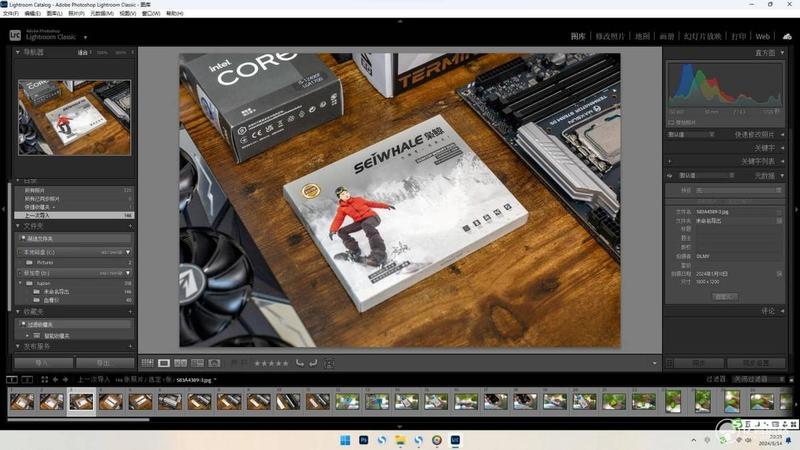Viewport: 800px width, 450px height.
Task: Collapse the 文件夹 folders panel
Action: tap(18, 226)
